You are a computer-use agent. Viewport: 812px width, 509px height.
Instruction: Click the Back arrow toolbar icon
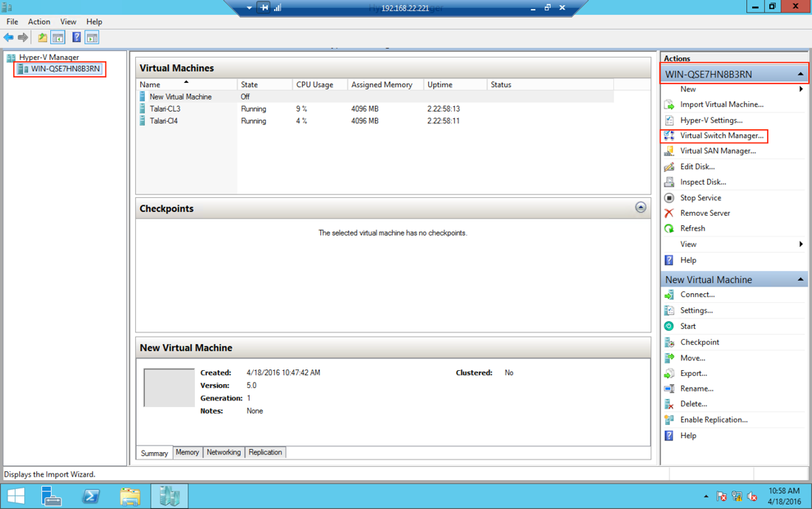[8, 38]
